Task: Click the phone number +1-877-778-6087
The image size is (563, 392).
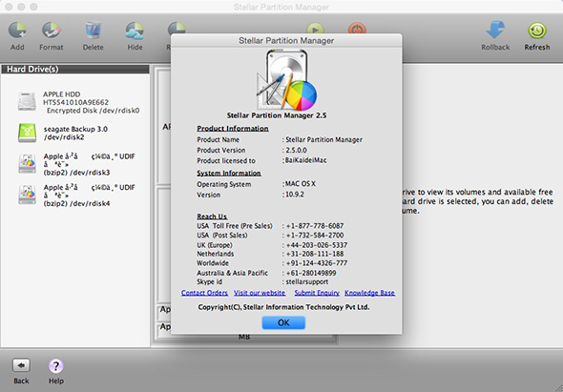Action: click(315, 226)
